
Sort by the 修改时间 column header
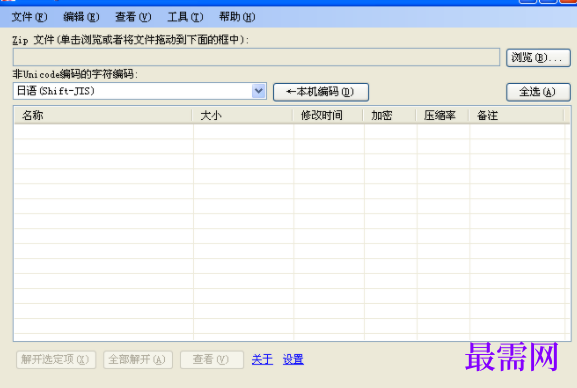328,116
